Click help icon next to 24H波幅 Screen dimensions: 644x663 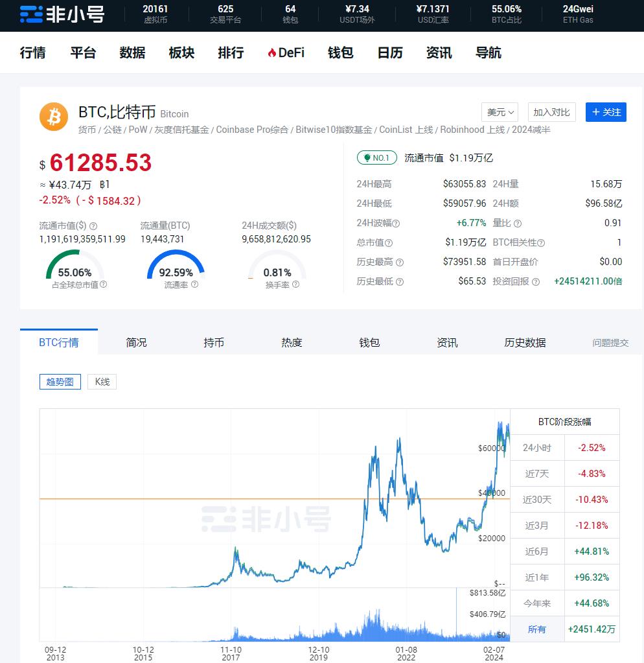tap(396, 223)
